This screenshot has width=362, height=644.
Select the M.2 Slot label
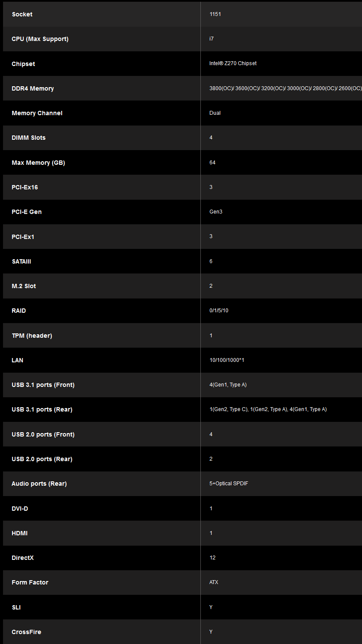[24, 286]
